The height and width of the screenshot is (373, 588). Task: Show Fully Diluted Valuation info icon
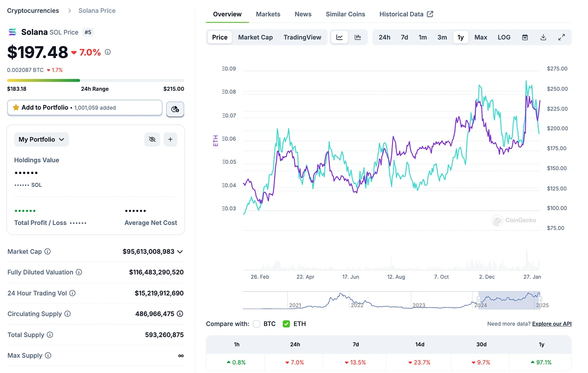click(79, 272)
